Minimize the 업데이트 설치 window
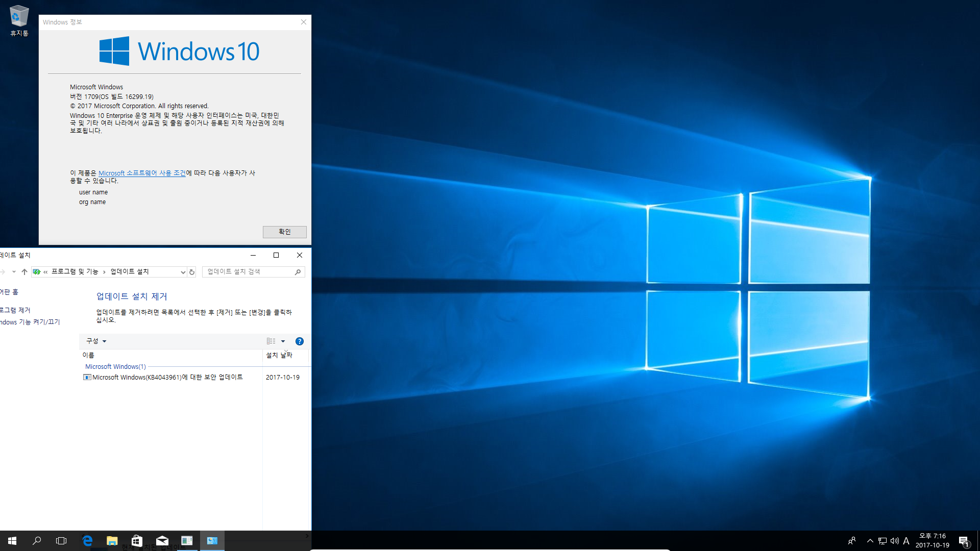 point(253,255)
